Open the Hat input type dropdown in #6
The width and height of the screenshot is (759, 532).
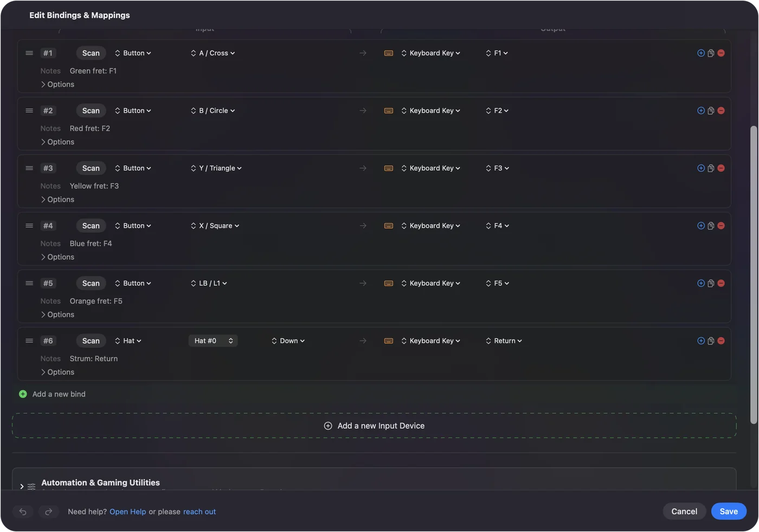pyautogui.click(x=128, y=341)
